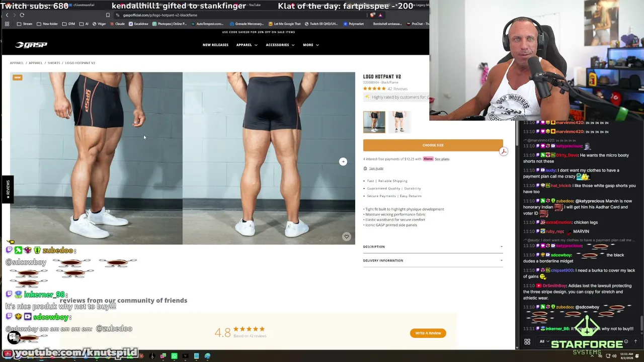Open the GYM bookmark folder

point(68,24)
